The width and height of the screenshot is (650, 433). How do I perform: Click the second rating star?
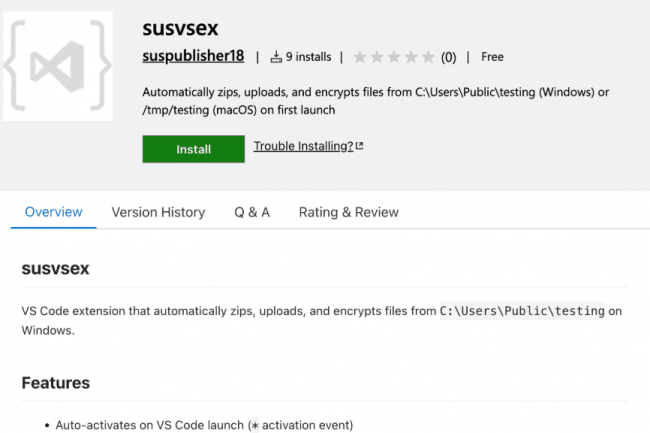point(378,57)
